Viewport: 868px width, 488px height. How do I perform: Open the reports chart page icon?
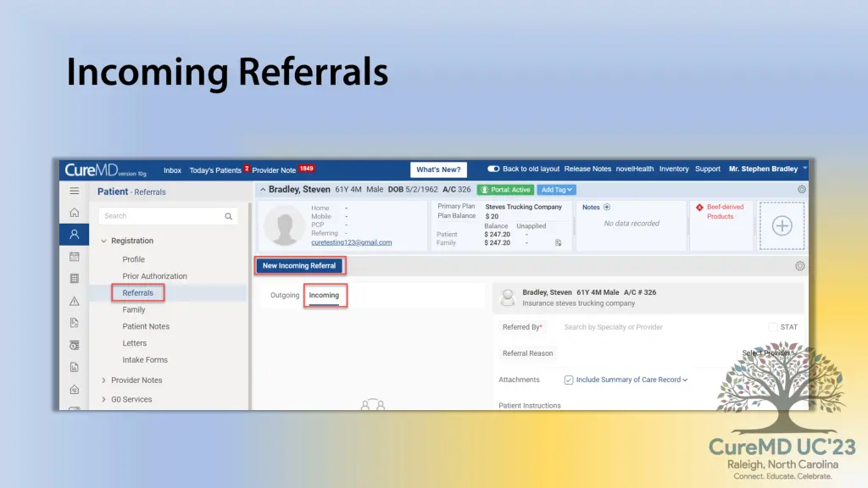(x=75, y=368)
